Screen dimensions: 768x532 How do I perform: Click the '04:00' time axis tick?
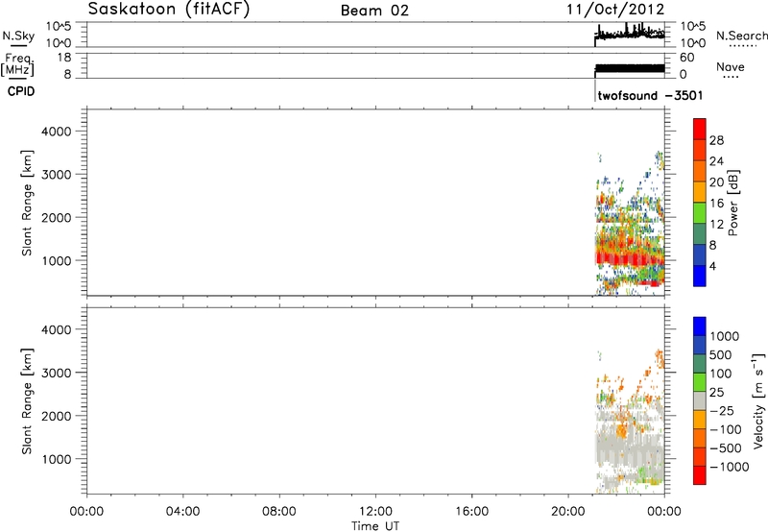pos(182,512)
